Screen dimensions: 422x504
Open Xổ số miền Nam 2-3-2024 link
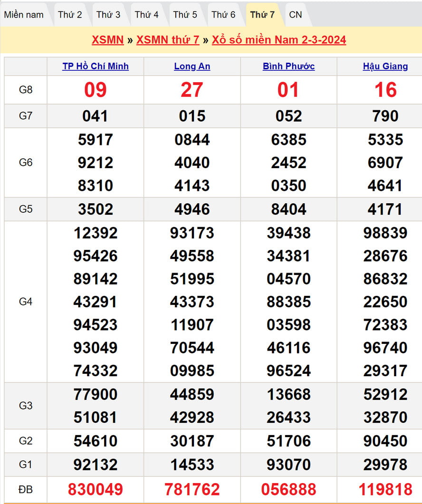point(279,40)
